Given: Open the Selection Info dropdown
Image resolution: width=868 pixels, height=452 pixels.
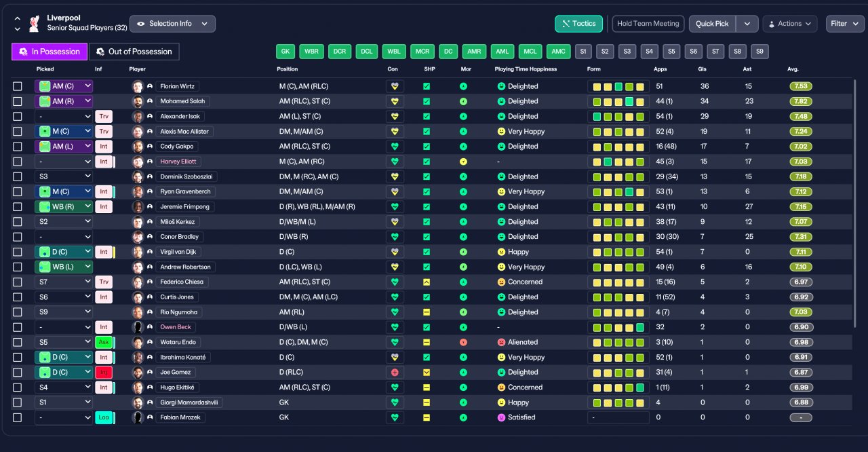Looking at the screenshot, I should coord(172,24).
